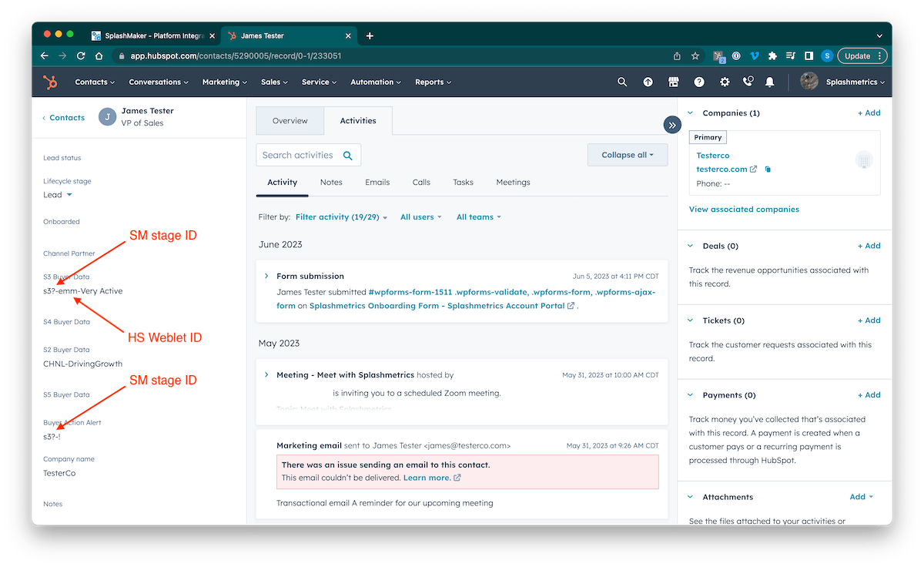Click the search magnifier in activities box
This screenshot has height=567, width=924.
(348, 155)
